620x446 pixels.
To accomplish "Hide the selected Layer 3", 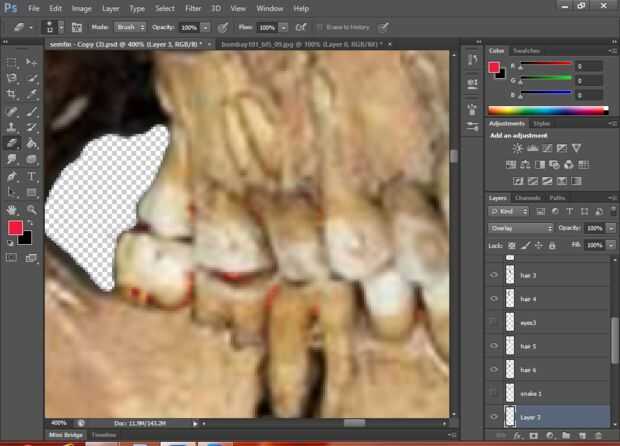I will click(x=494, y=417).
